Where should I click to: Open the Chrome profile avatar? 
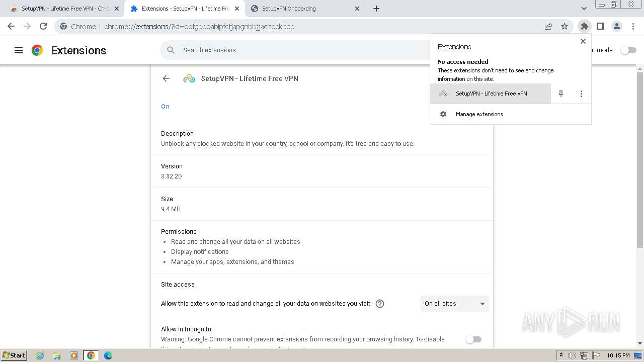coord(617,26)
